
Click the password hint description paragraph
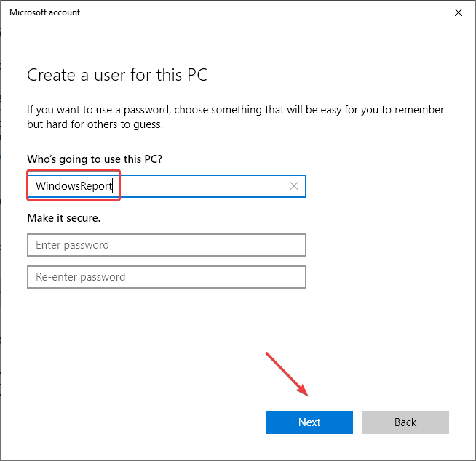(x=235, y=117)
